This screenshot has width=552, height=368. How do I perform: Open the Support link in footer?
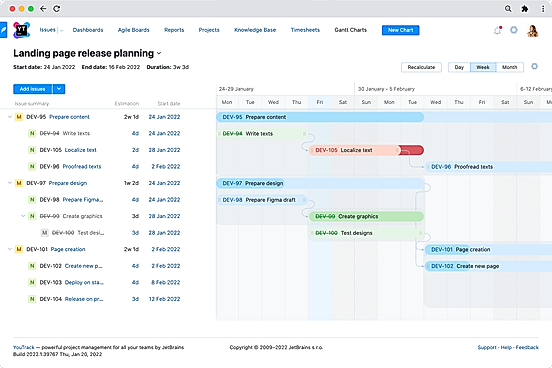click(x=487, y=347)
